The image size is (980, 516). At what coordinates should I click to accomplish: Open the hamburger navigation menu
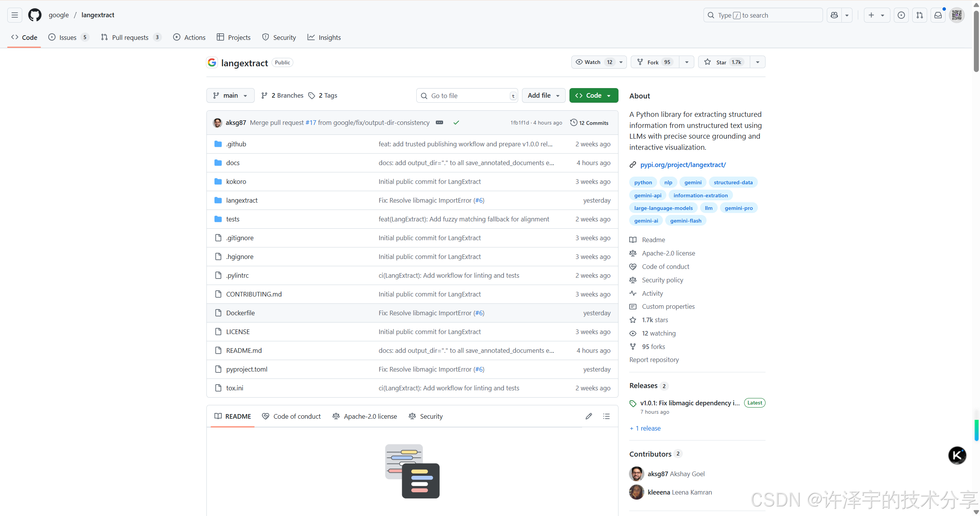[x=15, y=15]
